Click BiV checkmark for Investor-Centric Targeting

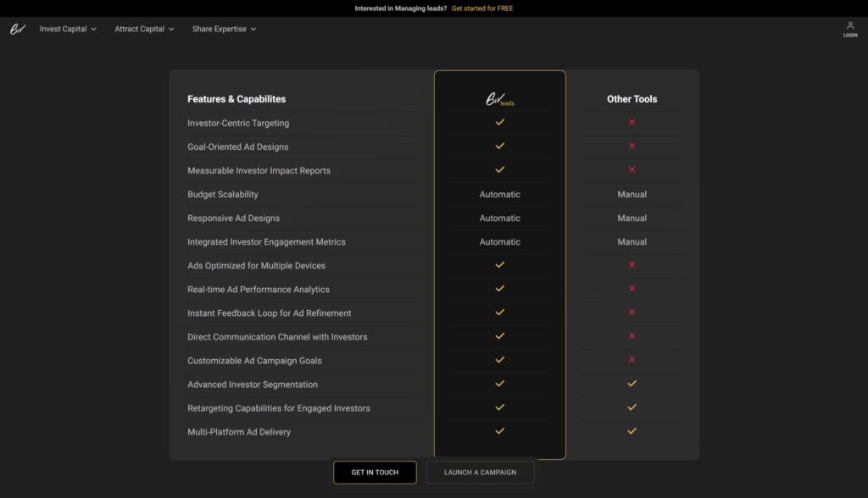500,123
